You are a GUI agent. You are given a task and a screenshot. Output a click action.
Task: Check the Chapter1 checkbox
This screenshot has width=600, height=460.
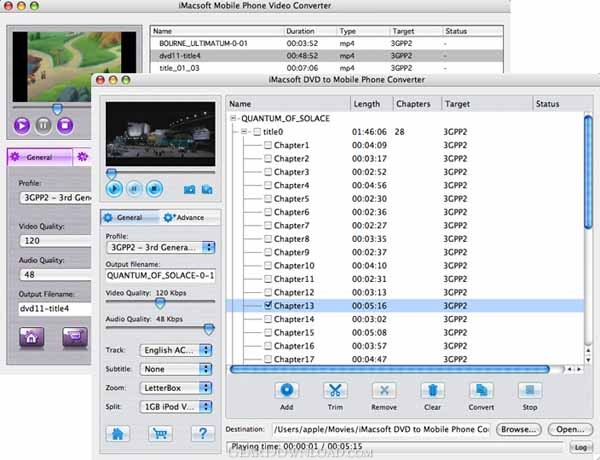click(x=268, y=145)
